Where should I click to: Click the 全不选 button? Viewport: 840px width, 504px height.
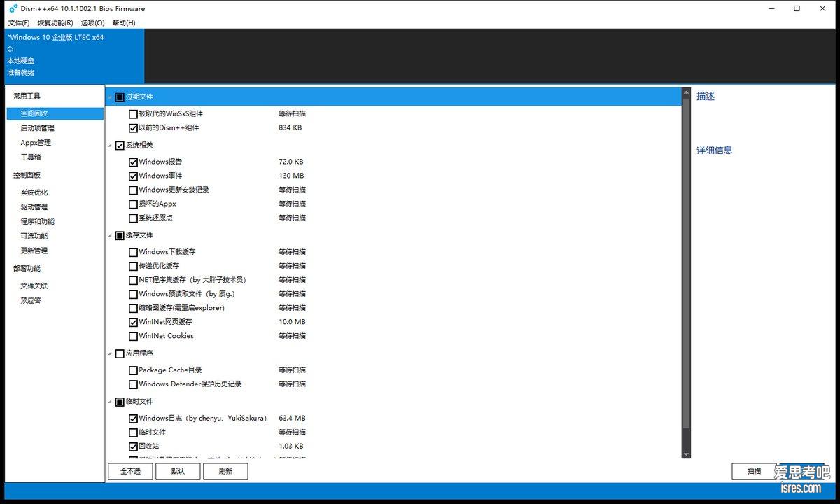(130, 471)
